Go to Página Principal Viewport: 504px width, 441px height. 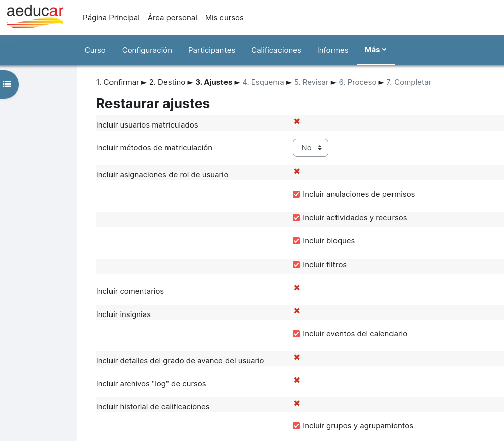click(111, 17)
